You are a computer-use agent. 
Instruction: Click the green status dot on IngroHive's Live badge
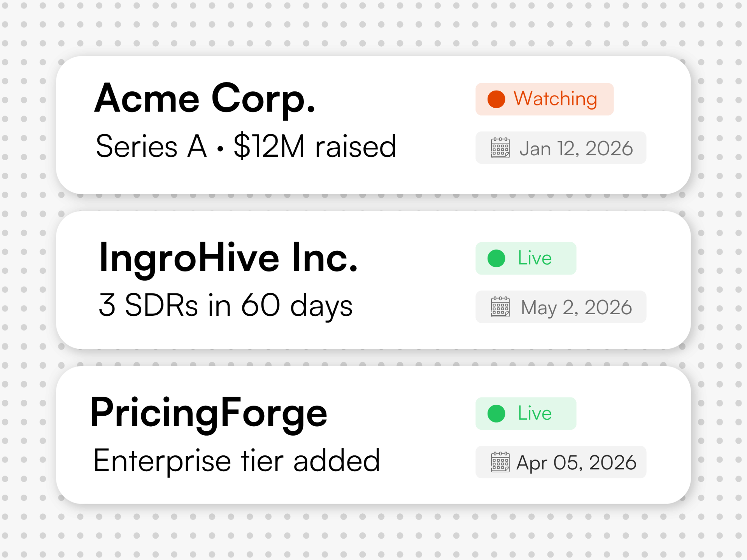click(x=496, y=258)
